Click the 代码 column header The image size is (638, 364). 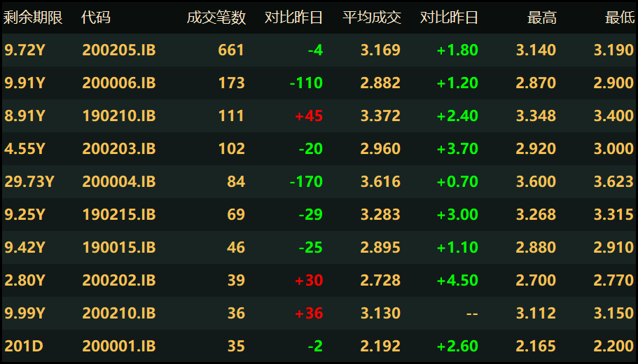point(96,18)
